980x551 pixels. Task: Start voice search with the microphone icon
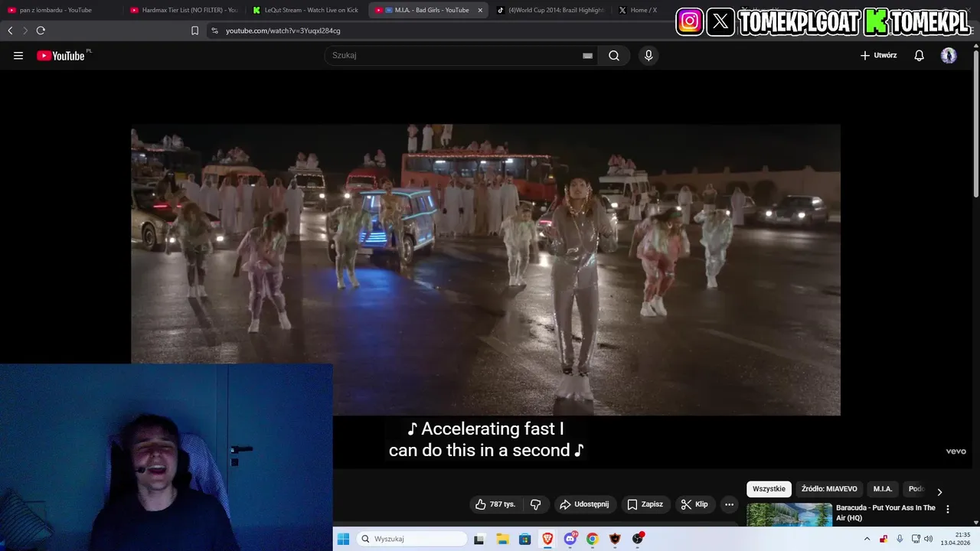[648, 55]
